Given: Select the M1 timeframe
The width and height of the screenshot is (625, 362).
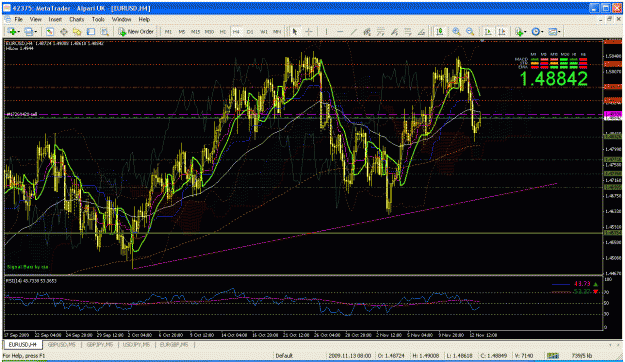Looking at the screenshot, I should pos(168,31).
